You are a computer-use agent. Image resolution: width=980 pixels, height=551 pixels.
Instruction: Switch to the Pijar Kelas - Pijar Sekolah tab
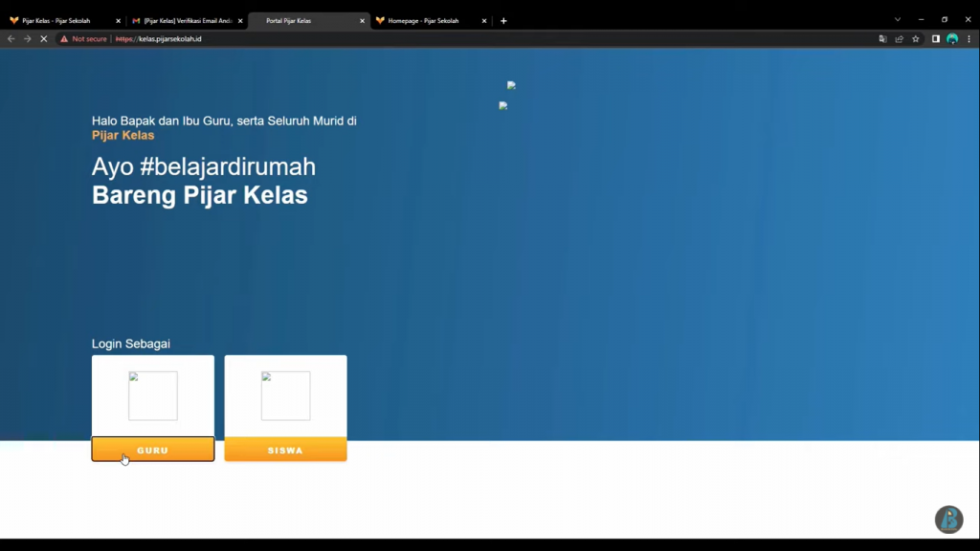pyautogui.click(x=57, y=20)
